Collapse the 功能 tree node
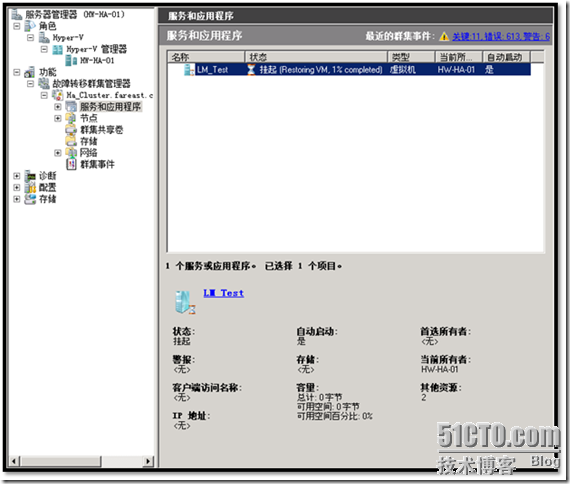 pos(17,72)
